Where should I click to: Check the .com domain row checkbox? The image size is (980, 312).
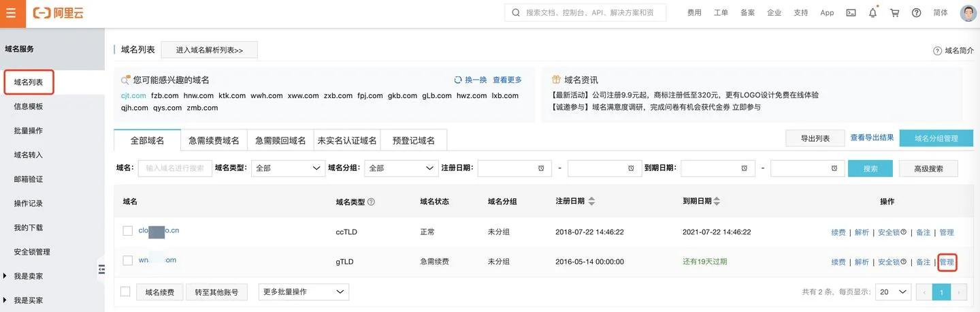click(x=127, y=260)
